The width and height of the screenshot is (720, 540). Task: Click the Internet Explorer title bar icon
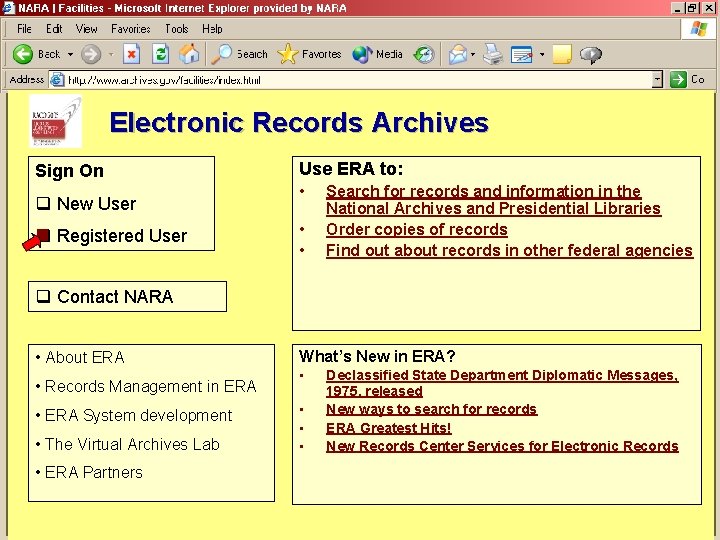coord(9,8)
